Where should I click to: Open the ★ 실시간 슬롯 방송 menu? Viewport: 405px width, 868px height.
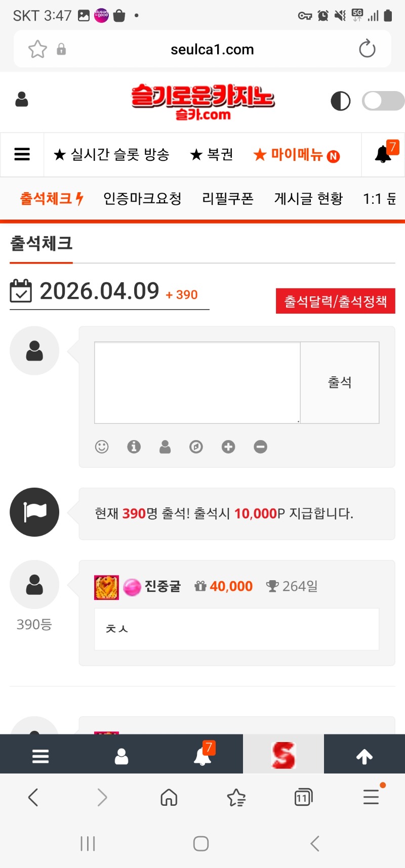click(111, 155)
